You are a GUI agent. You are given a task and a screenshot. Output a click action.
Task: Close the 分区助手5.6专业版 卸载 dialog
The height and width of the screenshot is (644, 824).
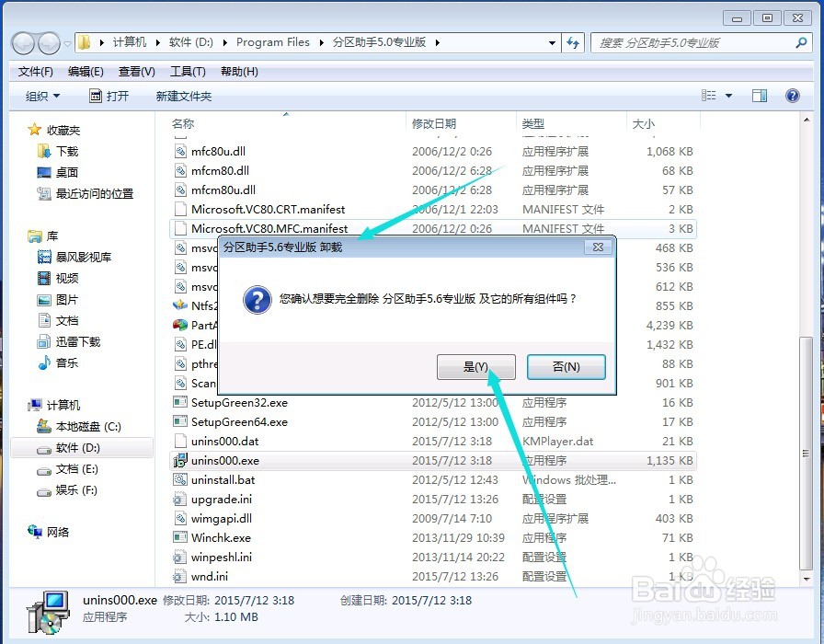598,247
